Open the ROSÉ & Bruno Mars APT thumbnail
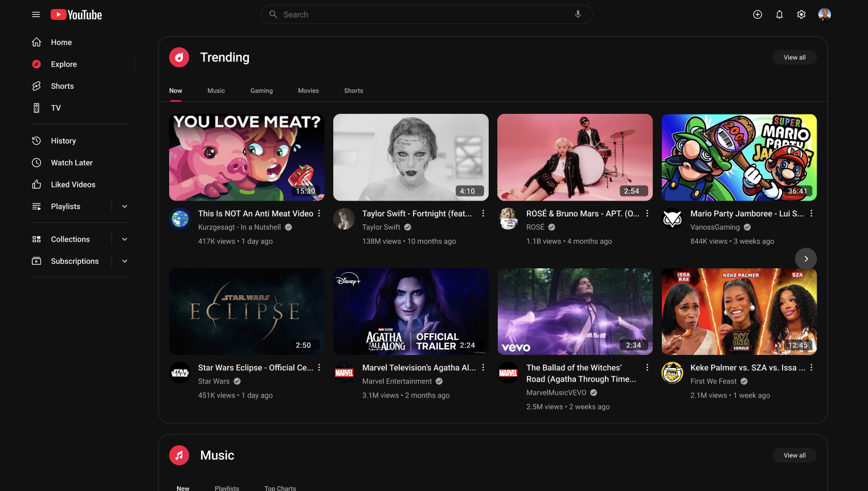 click(x=575, y=157)
